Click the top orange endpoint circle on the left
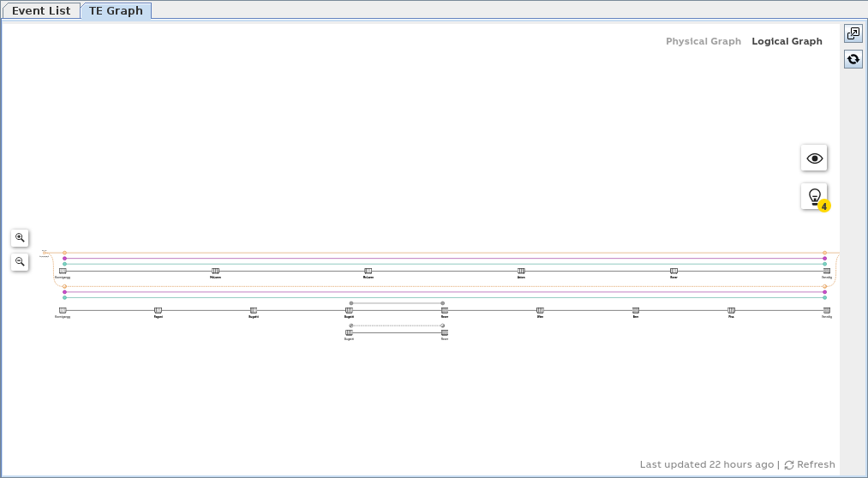 coord(64,253)
